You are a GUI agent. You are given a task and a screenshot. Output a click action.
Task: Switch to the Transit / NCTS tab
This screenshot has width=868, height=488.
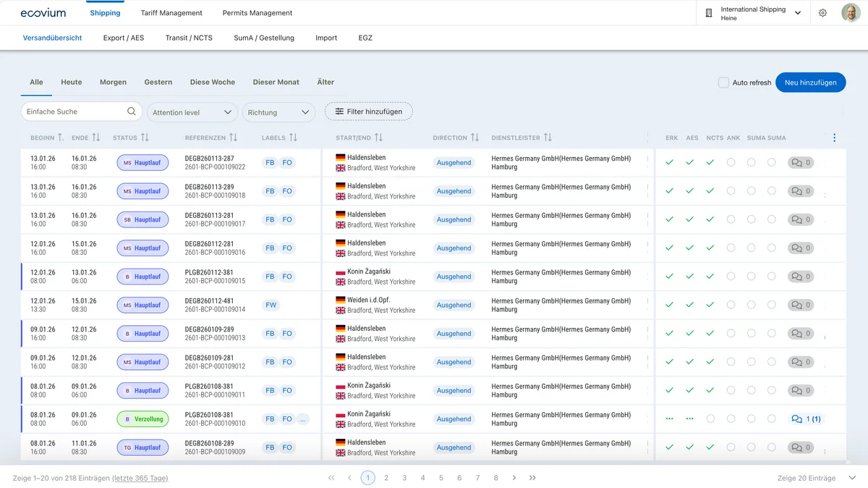point(188,38)
